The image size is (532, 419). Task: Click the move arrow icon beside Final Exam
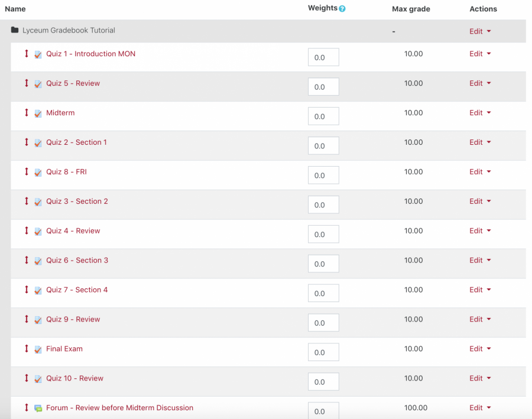tap(27, 349)
